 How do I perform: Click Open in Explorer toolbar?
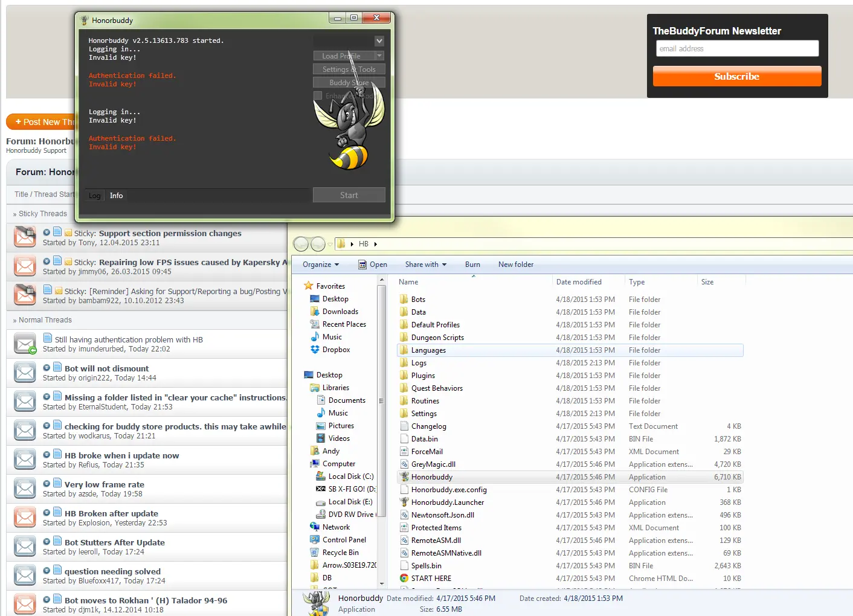click(x=373, y=265)
